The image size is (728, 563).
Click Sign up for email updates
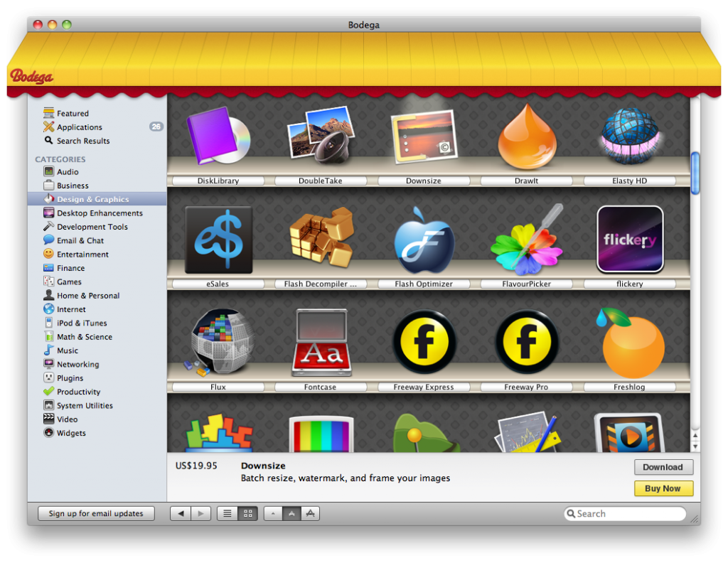[x=96, y=513]
